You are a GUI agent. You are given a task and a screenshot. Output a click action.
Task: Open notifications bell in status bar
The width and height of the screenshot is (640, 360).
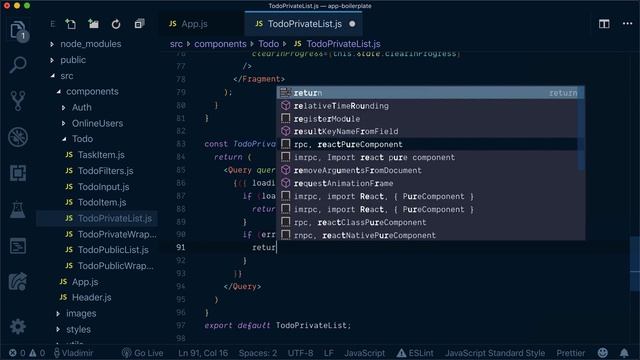(x=624, y=353)
